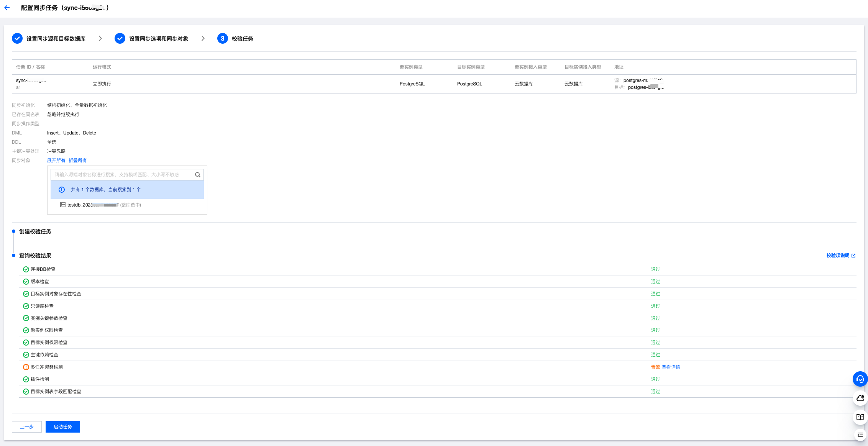Screen dimensions: 868x446
Task: Click the cloud assistant floating icon
Action: click(x=860, y=398)
